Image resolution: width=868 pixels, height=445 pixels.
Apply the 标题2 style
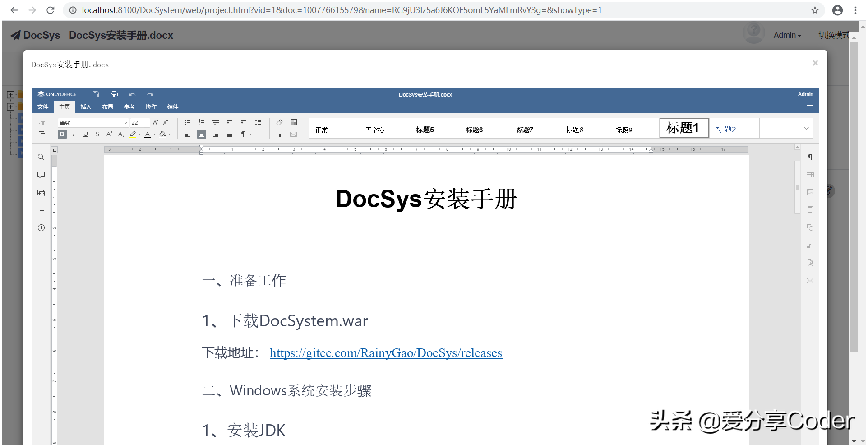734,128
